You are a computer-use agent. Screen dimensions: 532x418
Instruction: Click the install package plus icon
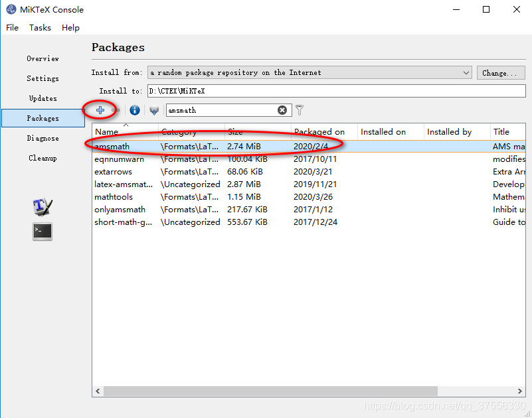coord(100,110)
